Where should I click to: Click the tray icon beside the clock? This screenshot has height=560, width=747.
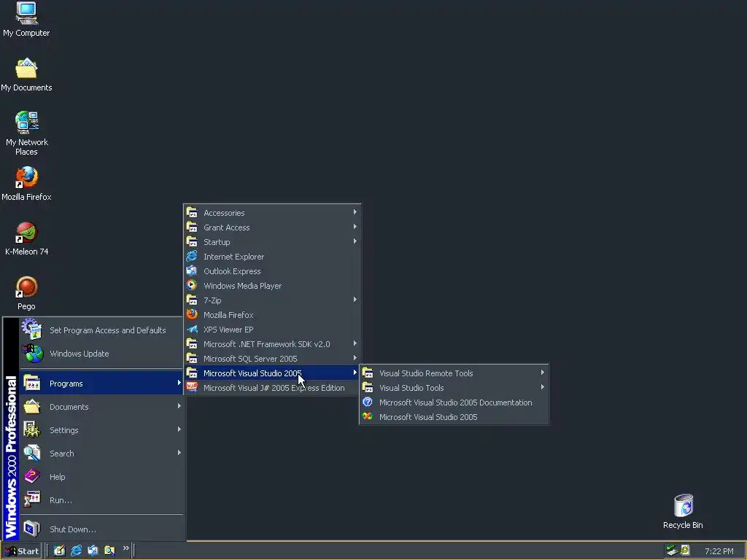[x=685, y=551]
